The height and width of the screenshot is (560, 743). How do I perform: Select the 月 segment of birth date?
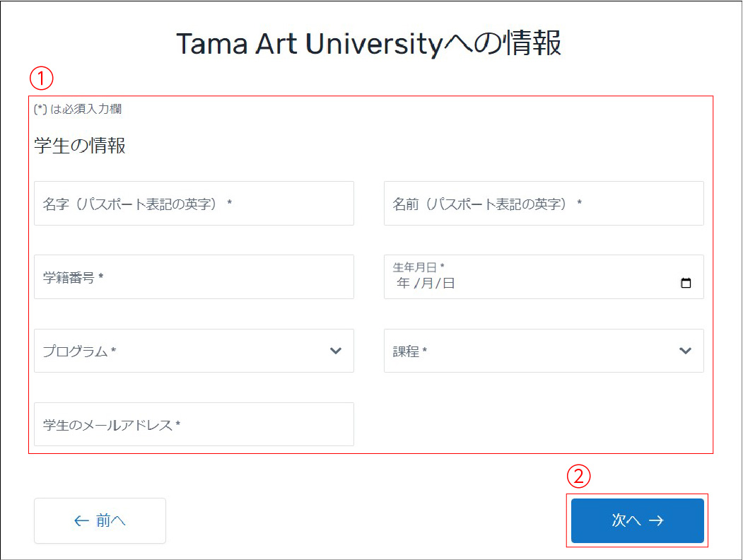coord(427,284)
